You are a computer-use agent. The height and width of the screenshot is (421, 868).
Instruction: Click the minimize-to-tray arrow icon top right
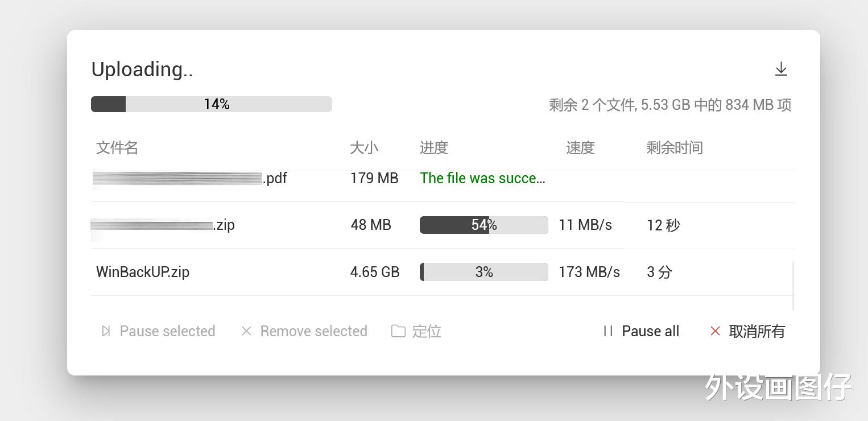[x=781, y=68]
